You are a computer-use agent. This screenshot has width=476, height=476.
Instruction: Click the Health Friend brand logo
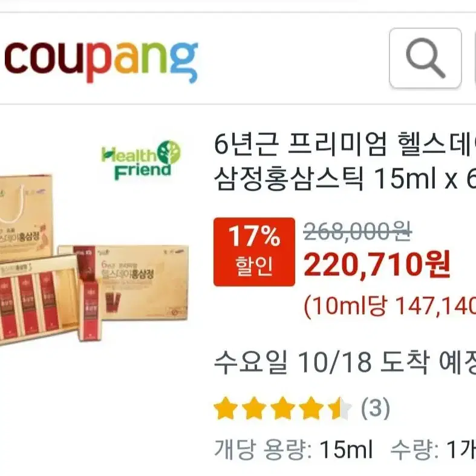(141, 160)
